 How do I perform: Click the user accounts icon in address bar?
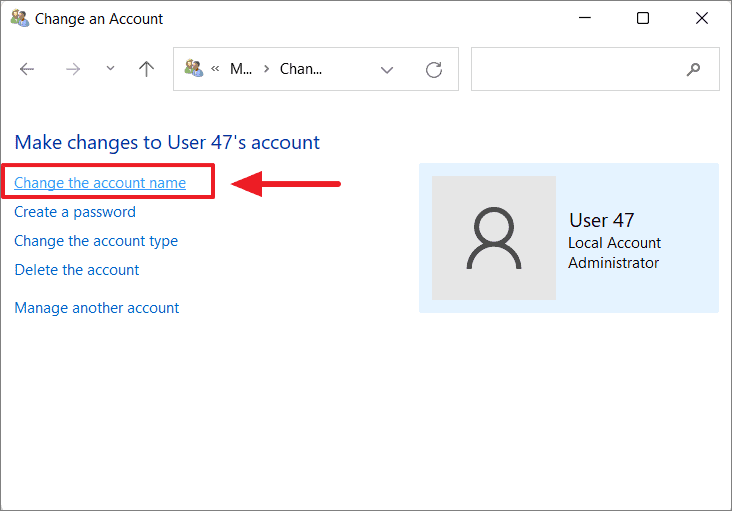[x=194, y=68]
